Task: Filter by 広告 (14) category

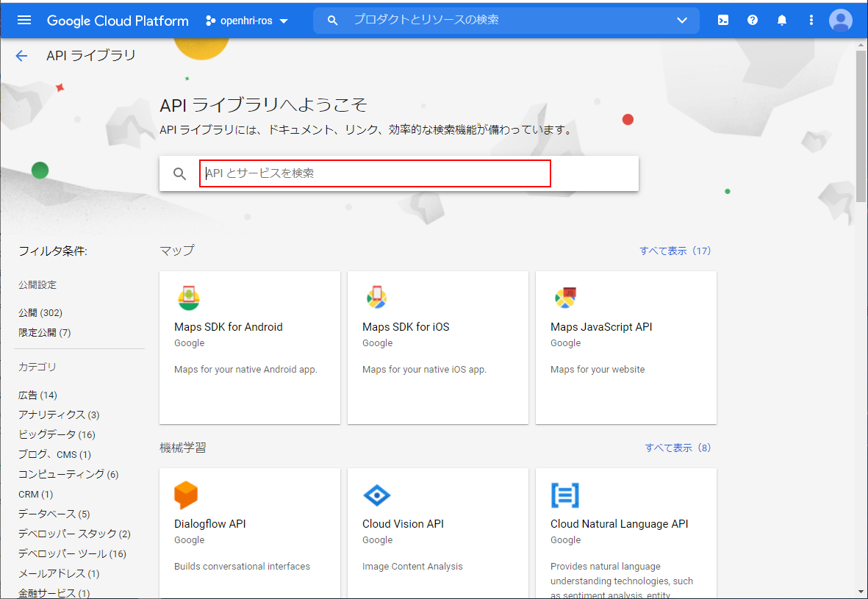Action: click(37, 395)
